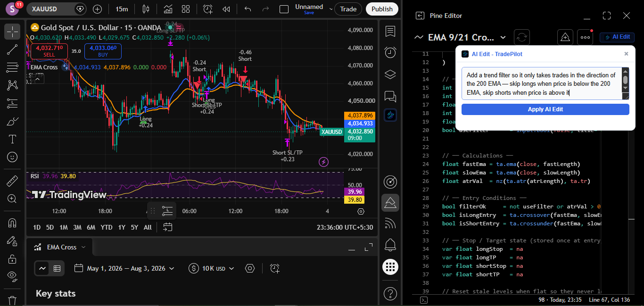Delete drawings with the trash icon
Image resolution: width=644 pixels, height=306 pixels.
(x=12, y=300)
